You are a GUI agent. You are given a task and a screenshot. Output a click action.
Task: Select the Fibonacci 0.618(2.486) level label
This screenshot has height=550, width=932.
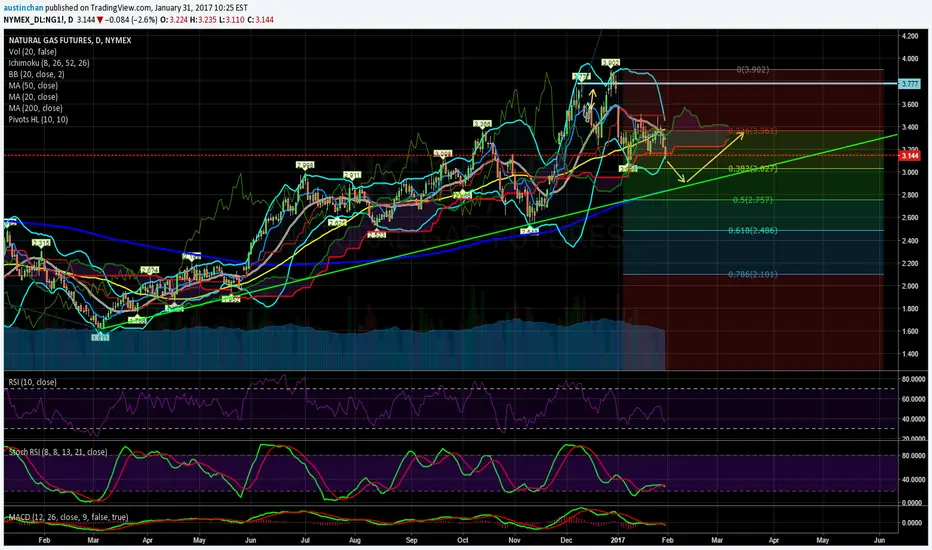(x=752, y=230)
